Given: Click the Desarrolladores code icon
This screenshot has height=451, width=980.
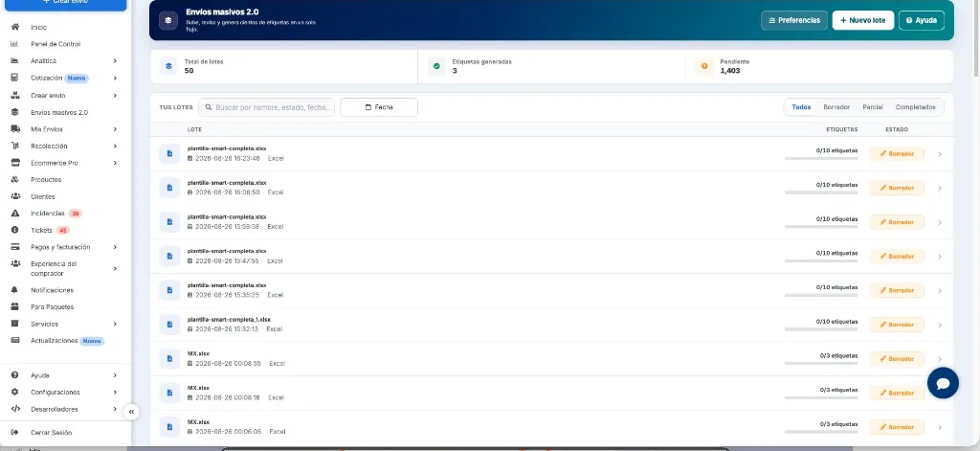Looking at the screenshot, I should click(x=15, y=409).
